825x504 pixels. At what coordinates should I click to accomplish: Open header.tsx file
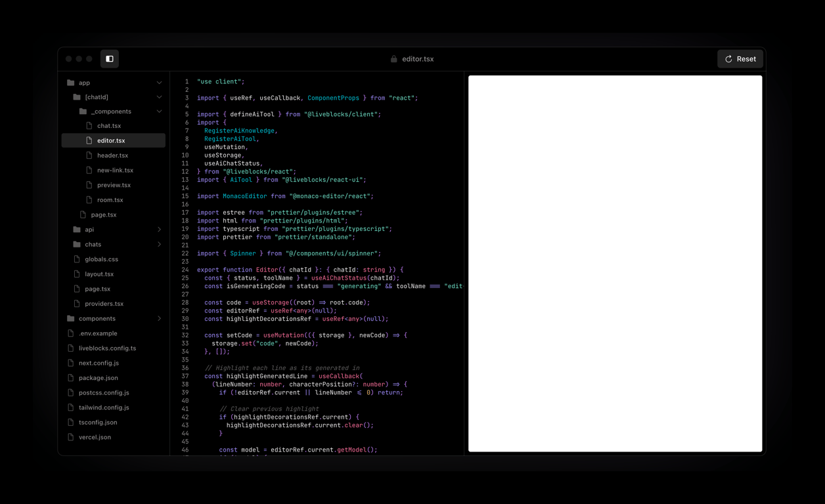click(x=114, y=156)
